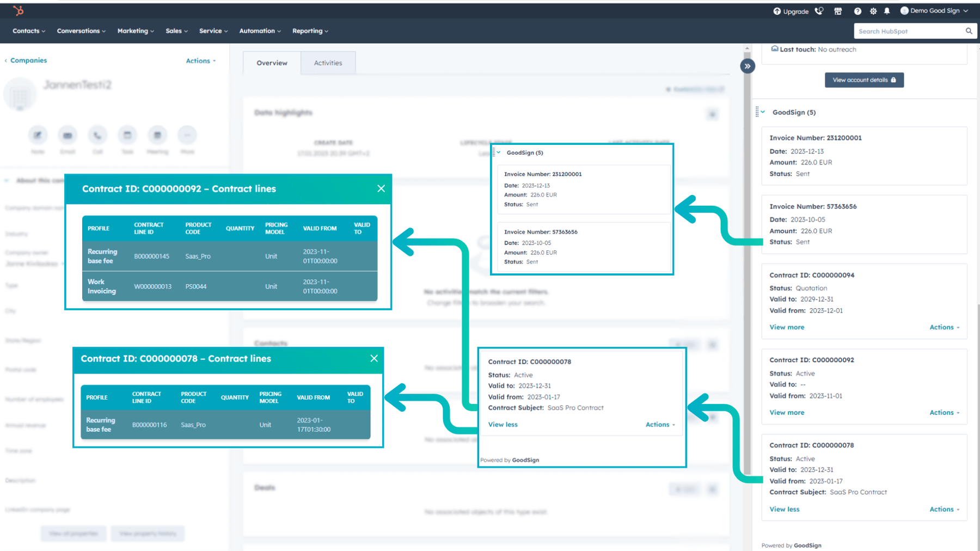This screenshot has width=980, height=551.
Task: Open the Marketing menu
Action: coord(136,31)
